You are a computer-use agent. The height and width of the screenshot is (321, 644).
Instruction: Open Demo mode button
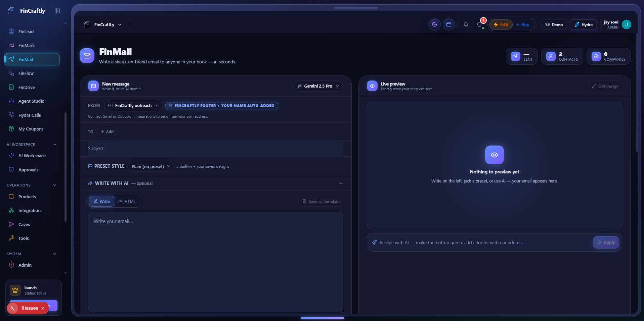point(554,24)
